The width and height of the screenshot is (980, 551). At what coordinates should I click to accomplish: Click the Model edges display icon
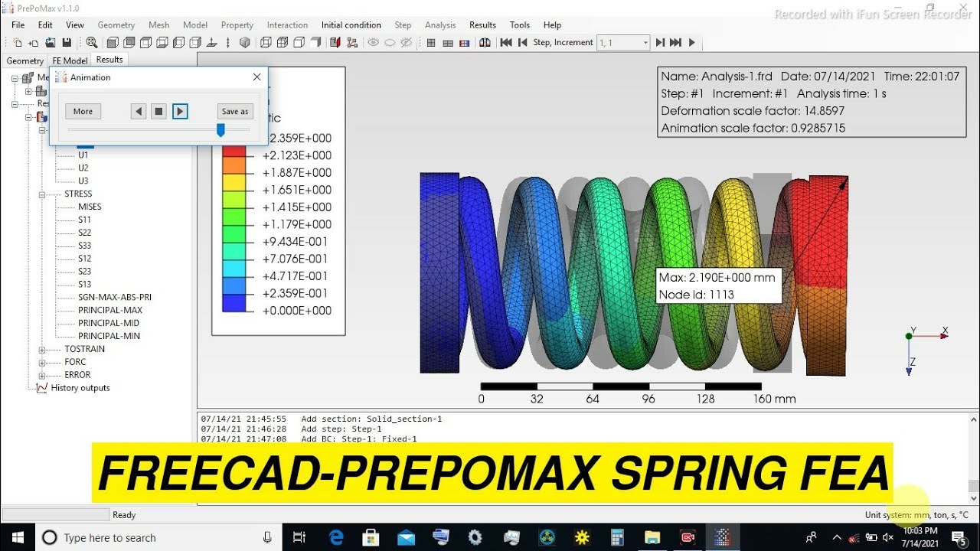(299, 43)
